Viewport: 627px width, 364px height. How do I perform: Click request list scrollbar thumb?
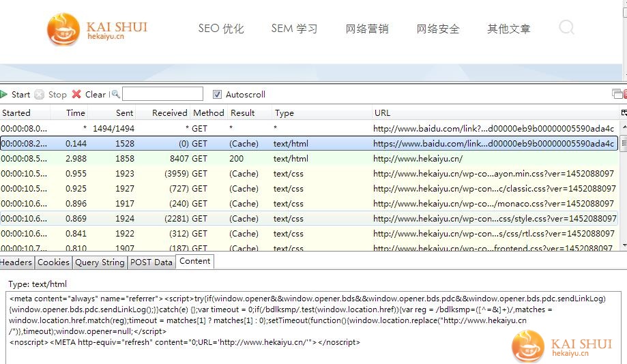tap(624, 143)
